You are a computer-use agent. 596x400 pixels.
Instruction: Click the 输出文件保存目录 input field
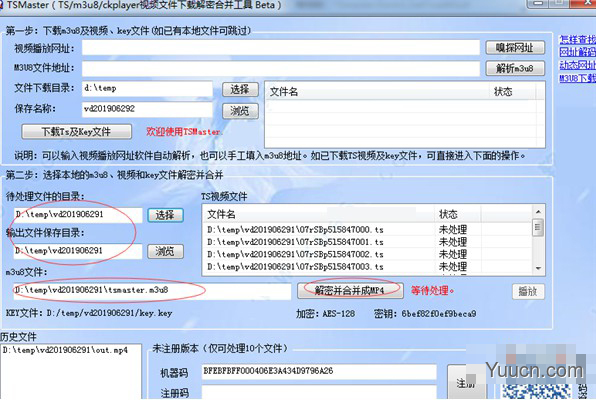(x=78, y=251)
